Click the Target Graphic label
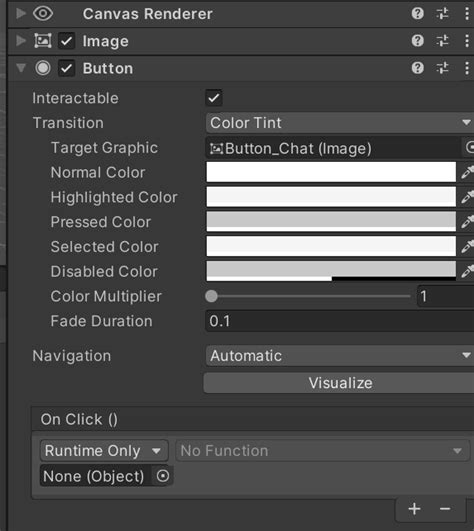 (x=104, y=148)
